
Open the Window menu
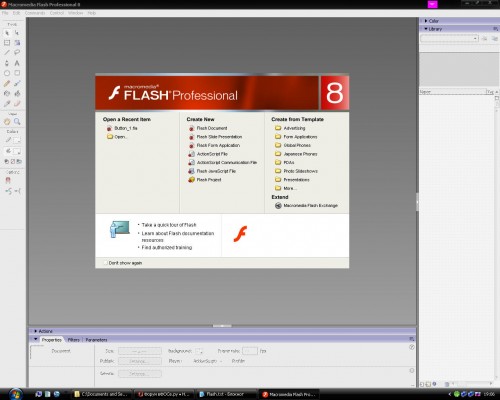75,13
